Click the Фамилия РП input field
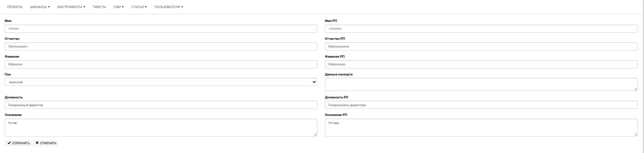The height and width of the screenshot is (153, 644). pos(481,64)
